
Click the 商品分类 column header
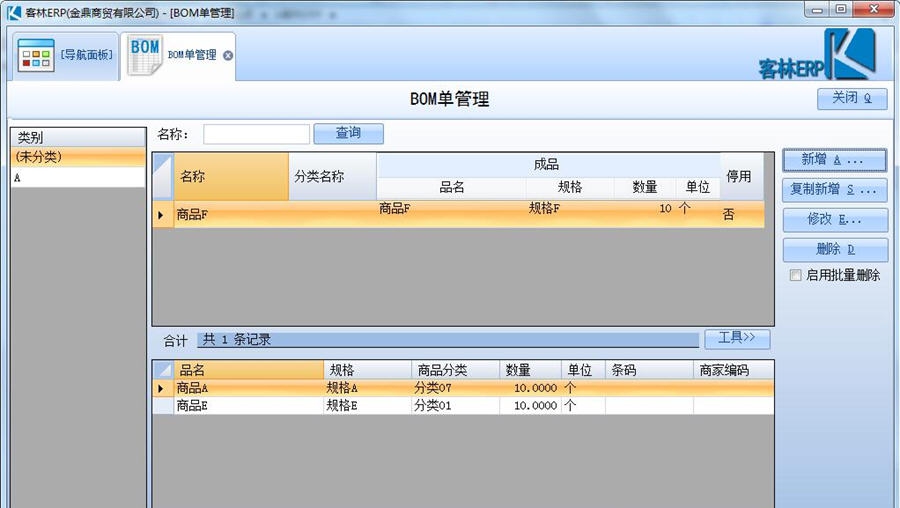click(x=455, y=370)
